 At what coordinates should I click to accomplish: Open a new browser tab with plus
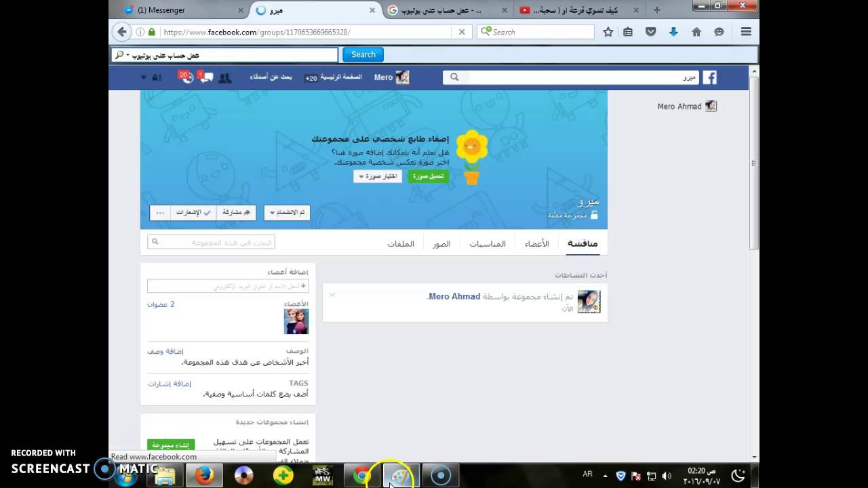[656, 10]
